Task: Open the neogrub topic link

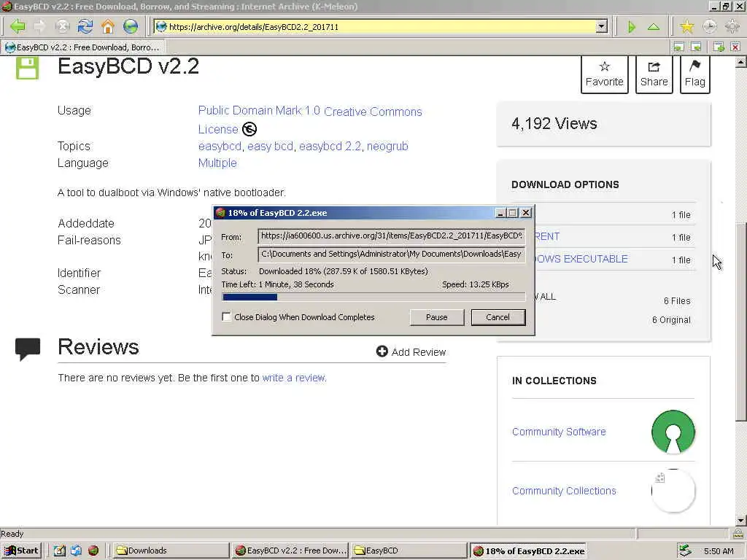Action: click(387, 146)
